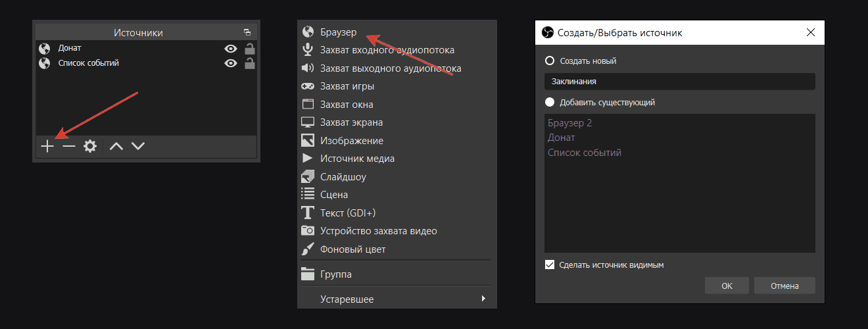Click the stacked slides icon for Слайдшоу

[x=308, y=176]
